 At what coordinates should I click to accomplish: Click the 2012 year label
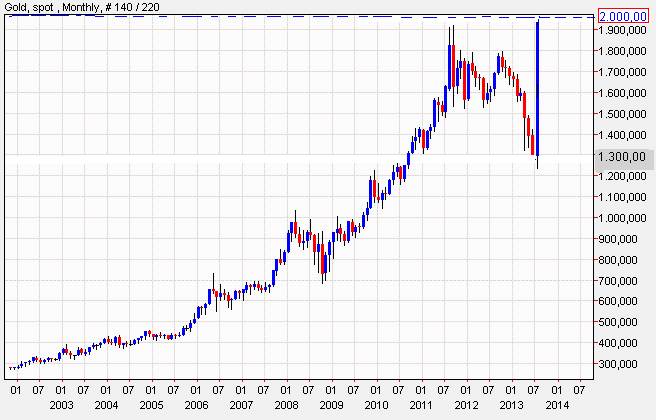(x=466, y=405)
